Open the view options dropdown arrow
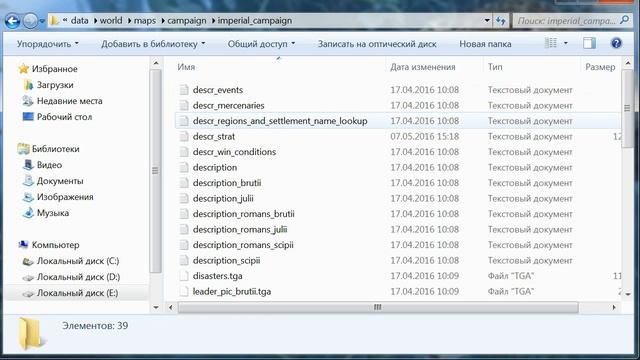This screenshot has width=640, height=360. coord(566,43)
